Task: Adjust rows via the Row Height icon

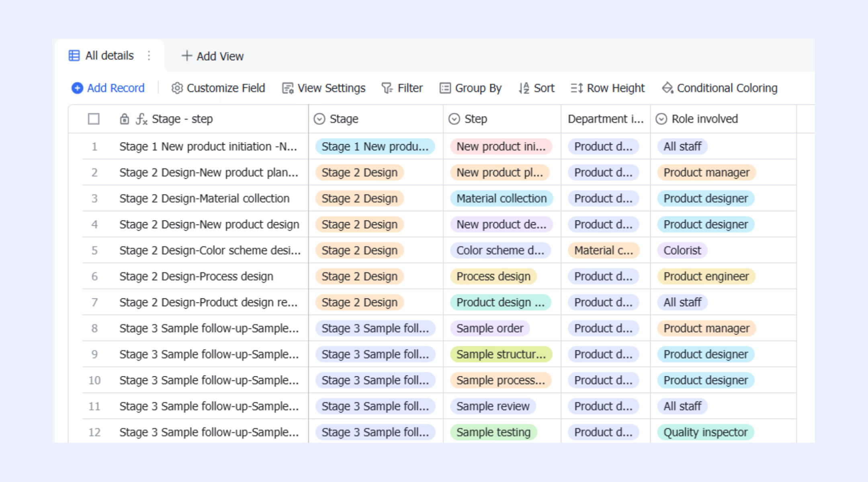Action: tap(577, 88)
